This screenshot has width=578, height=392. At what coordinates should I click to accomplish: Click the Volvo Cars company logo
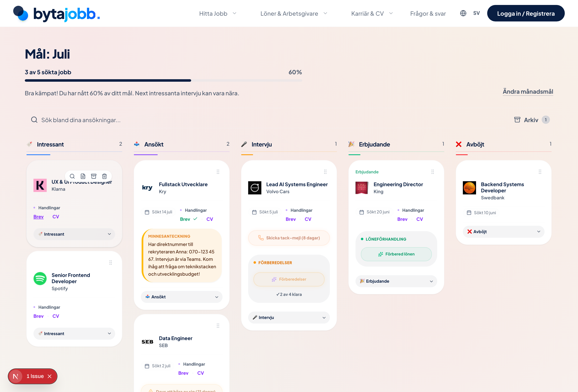click(x=255, y=188)
